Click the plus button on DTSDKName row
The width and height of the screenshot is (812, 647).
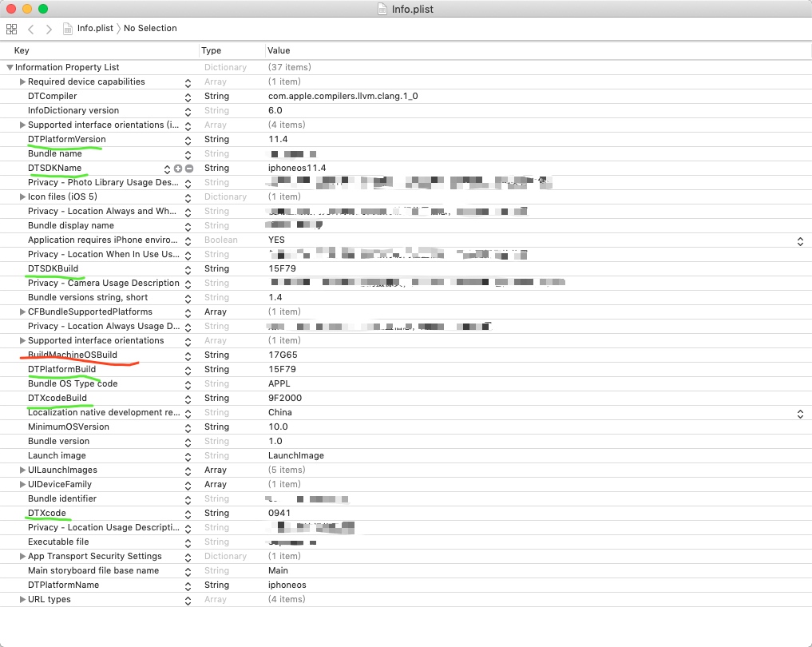point(178,169)
